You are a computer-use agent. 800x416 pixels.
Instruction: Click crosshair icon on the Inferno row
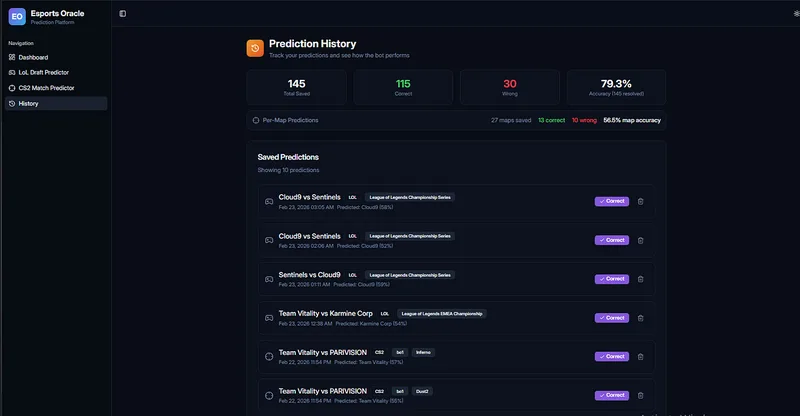(x=269, y=357)
